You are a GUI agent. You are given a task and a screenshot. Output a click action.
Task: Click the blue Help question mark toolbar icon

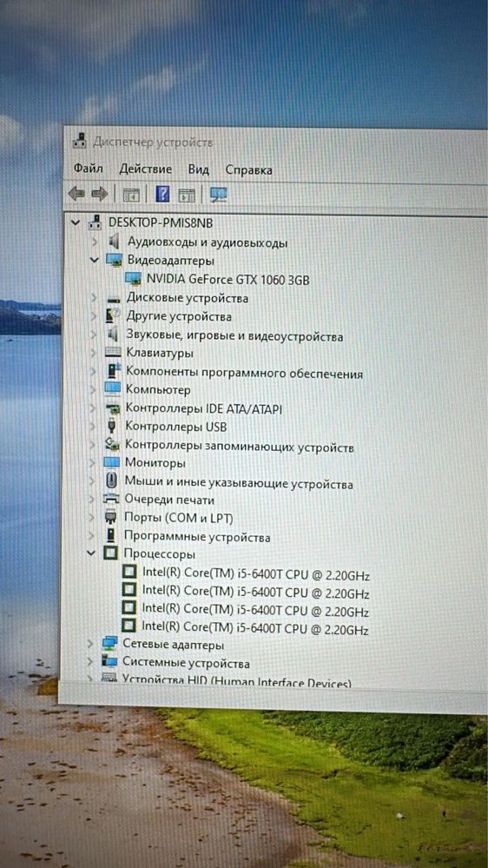(162, 194)
